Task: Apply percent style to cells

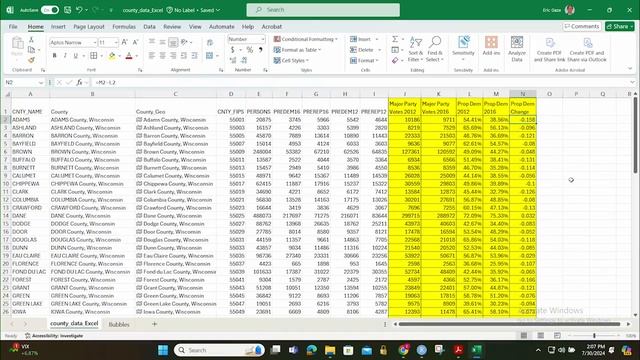Action: 249,50
